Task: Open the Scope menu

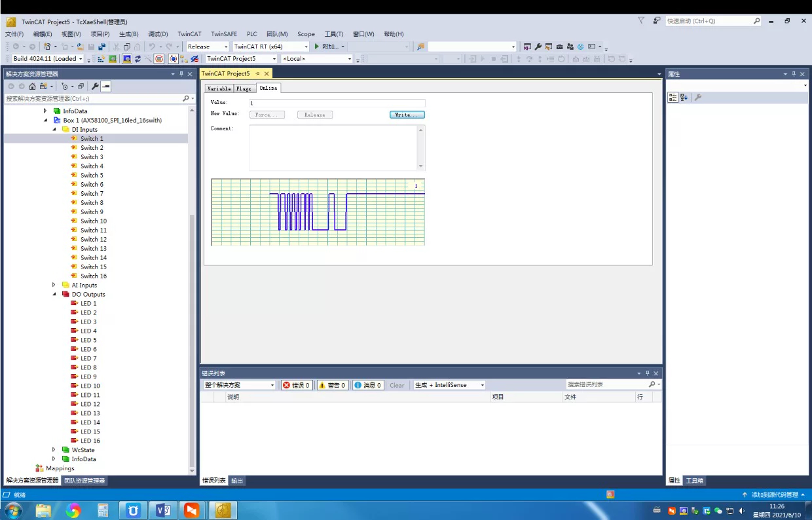Action: [x=306, y=34]
